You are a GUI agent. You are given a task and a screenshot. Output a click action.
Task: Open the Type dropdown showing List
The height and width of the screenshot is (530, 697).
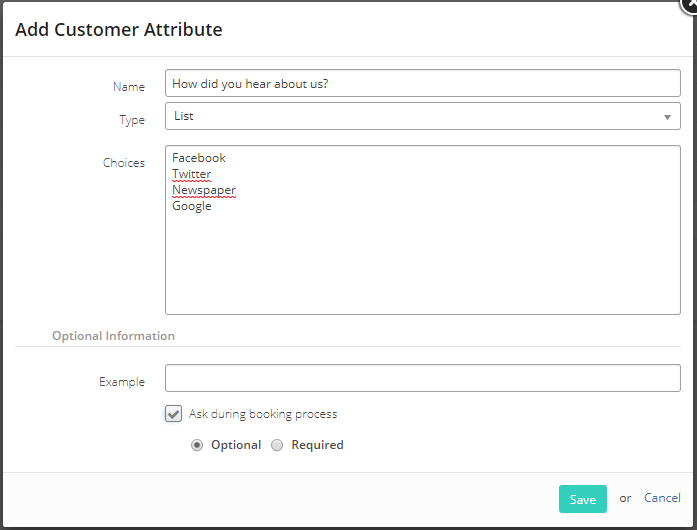coord(422,116)
